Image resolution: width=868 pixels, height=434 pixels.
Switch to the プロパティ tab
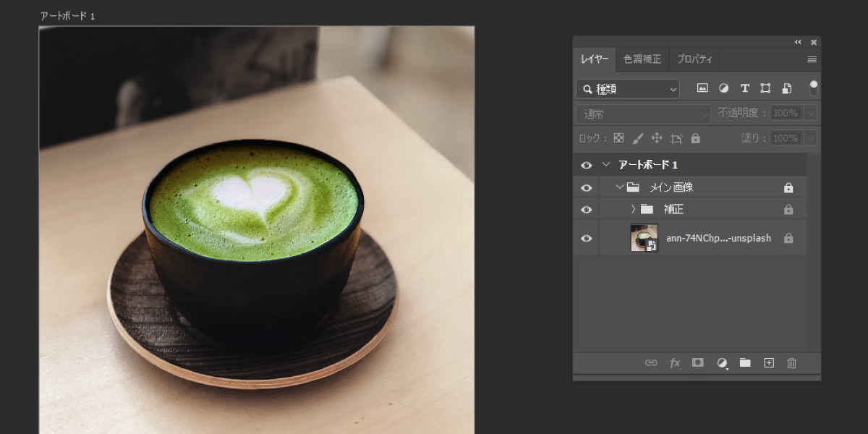tap(694, 59)
